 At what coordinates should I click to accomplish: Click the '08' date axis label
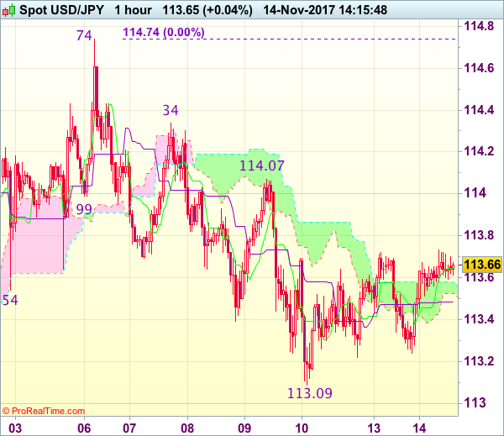tap(187, 428)
